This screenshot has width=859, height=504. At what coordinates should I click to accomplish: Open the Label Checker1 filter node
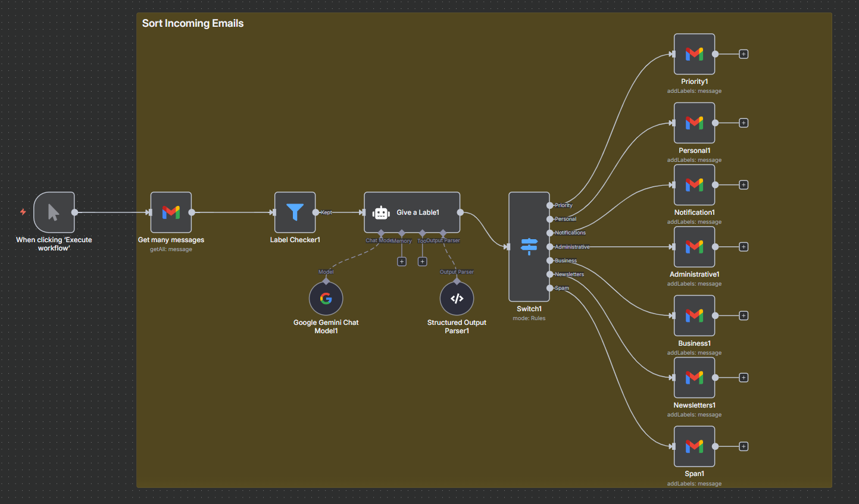pos(295,212)
